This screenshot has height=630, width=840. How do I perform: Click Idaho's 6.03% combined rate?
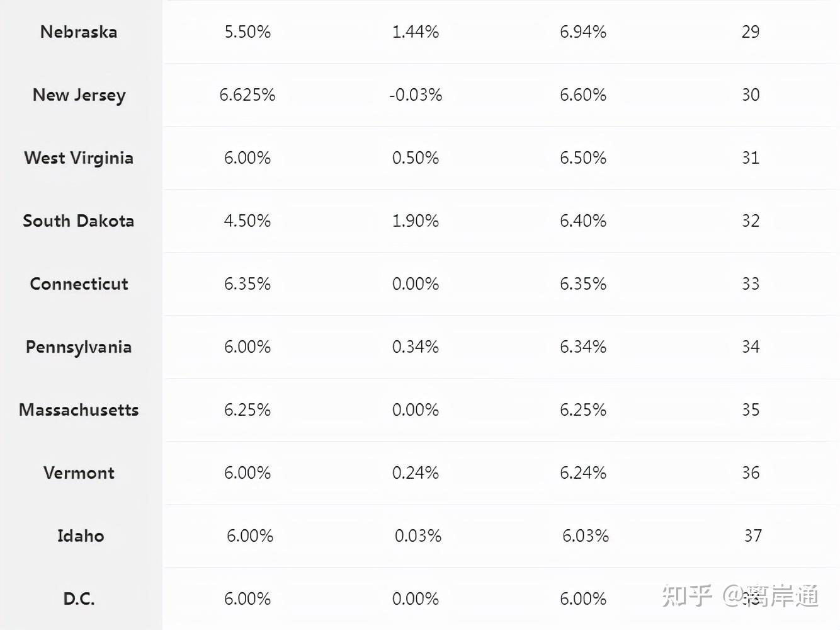(x=586, y=536)
